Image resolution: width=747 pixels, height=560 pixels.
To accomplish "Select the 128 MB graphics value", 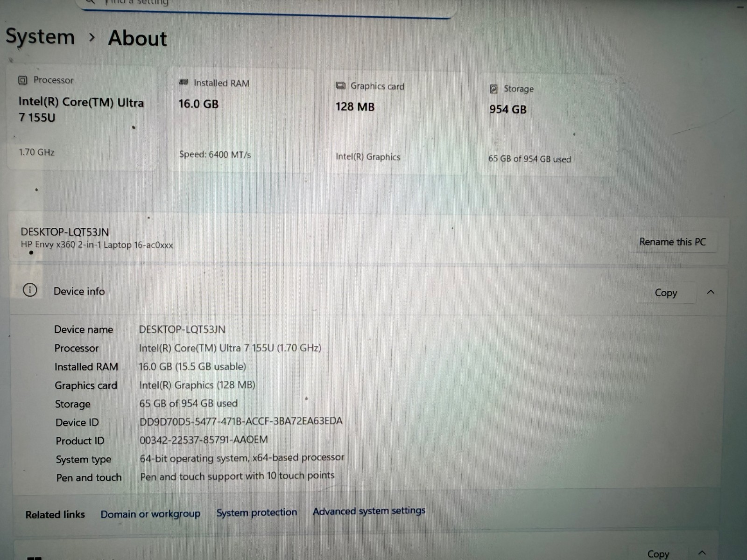I will click(x=355, y=106).
